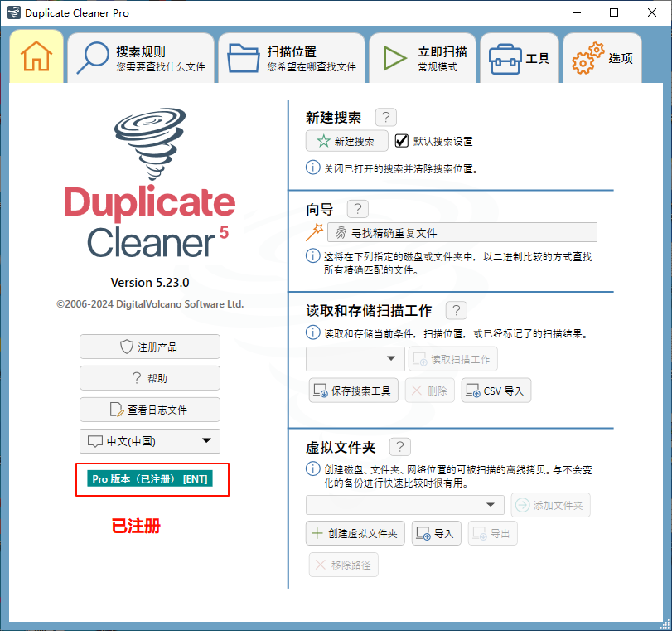This screenshot has width=672, height=631.
Task: Open the 搜索规则 tab
Action: pyautogui.click(x=141, y=57)
